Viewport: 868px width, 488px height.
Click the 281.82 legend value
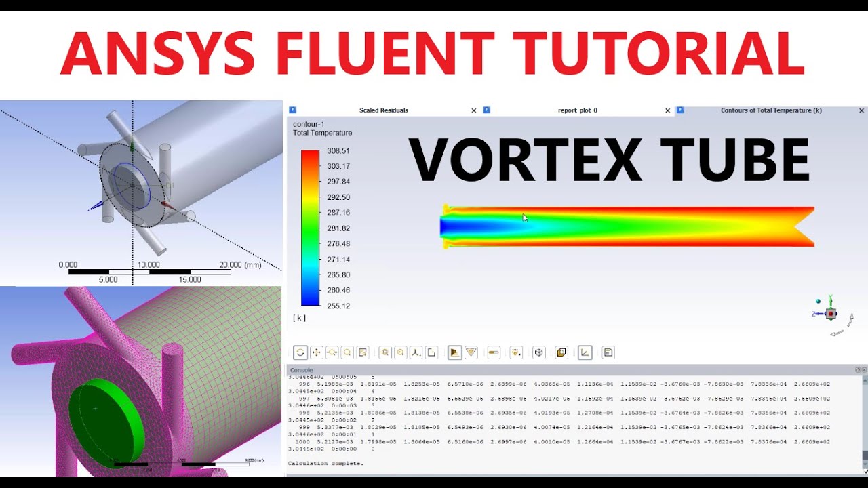tap(338, 228)
